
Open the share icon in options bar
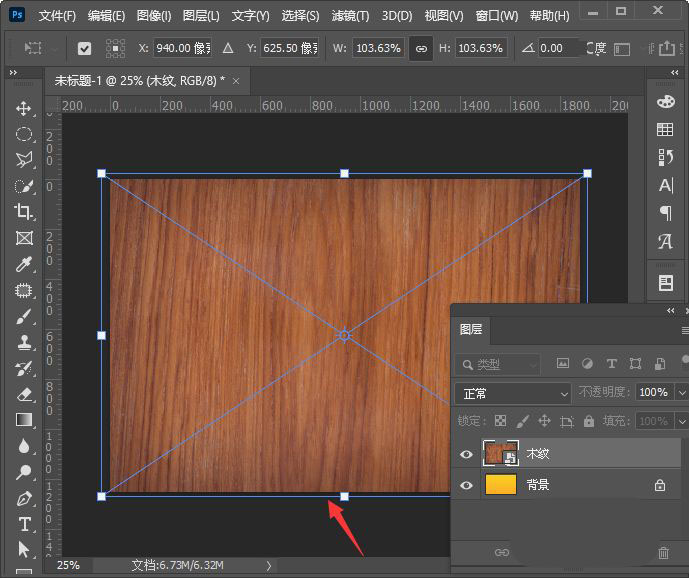[x=667, y=48]
